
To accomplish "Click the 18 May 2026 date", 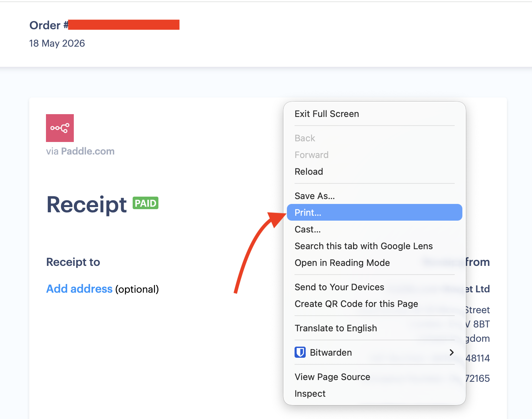I will click(x=57, y=43).
